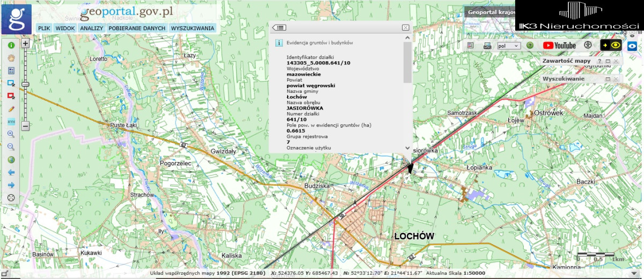Select parcel identifier 143305_5.0008.641/10 text
The width and height of the screenshot is (644, 279).
coord(319,63)
